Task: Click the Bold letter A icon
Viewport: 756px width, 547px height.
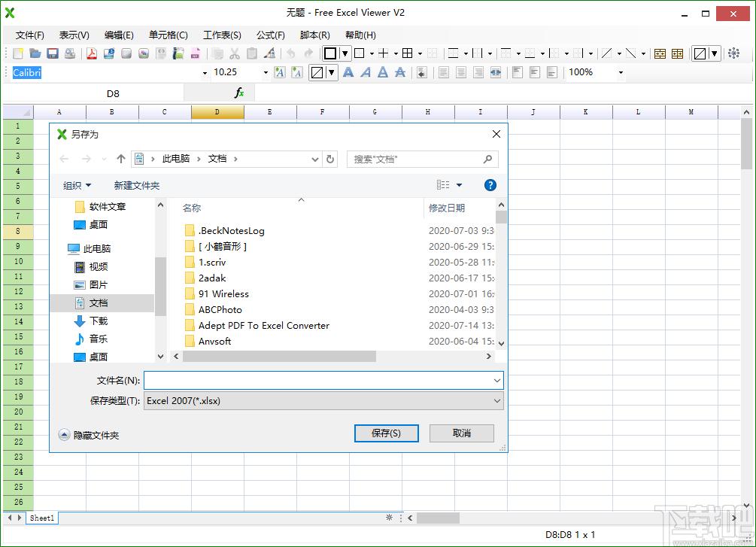Action: 348,72
